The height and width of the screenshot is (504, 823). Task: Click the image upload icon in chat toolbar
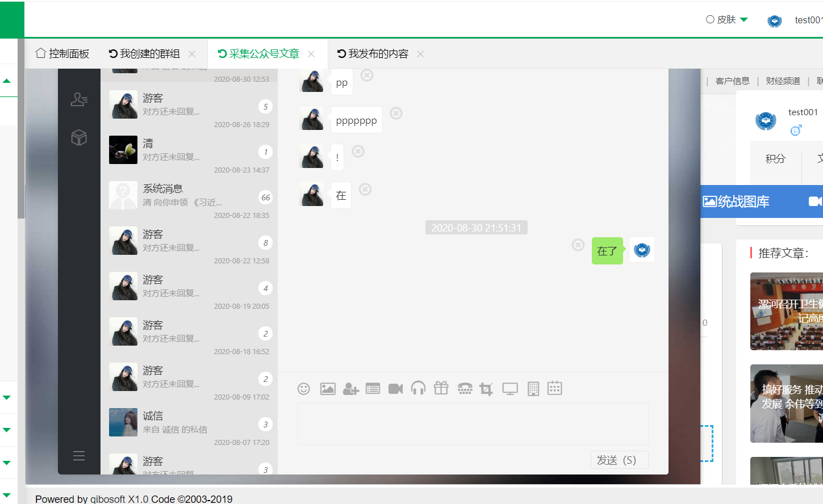[328, 389]
